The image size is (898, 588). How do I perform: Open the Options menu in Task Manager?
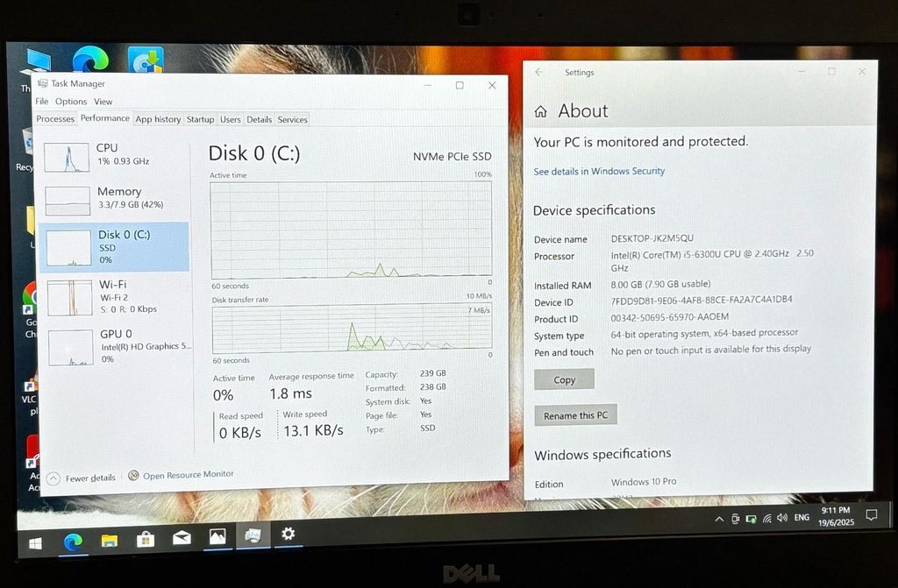pos(71,102)
